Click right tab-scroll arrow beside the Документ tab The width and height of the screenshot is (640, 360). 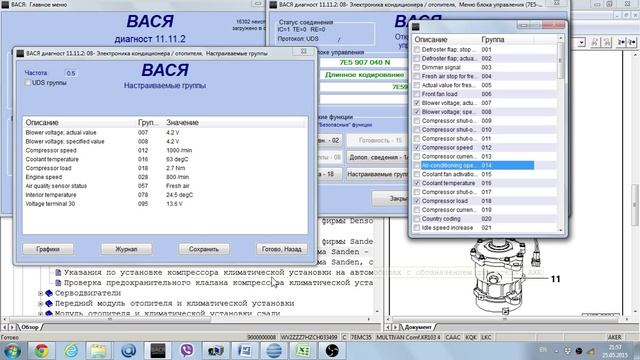(395, 327)
